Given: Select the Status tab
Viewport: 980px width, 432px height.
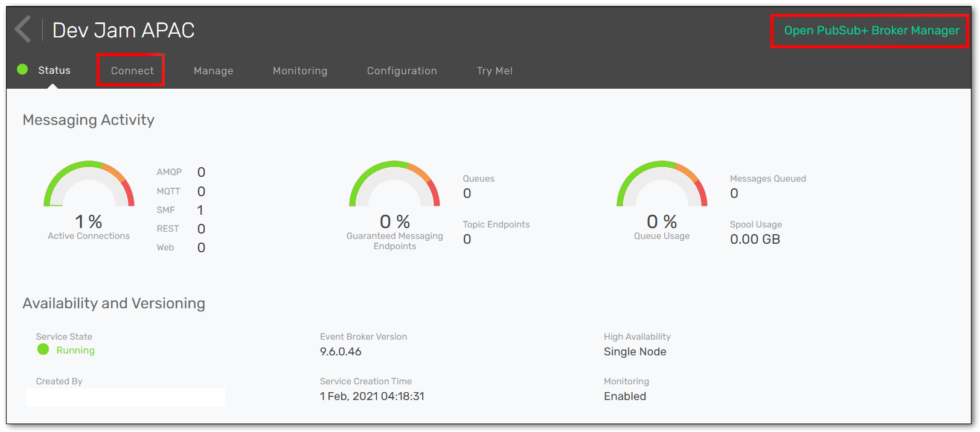Looking at the screenshot, I should coord(54,70).
